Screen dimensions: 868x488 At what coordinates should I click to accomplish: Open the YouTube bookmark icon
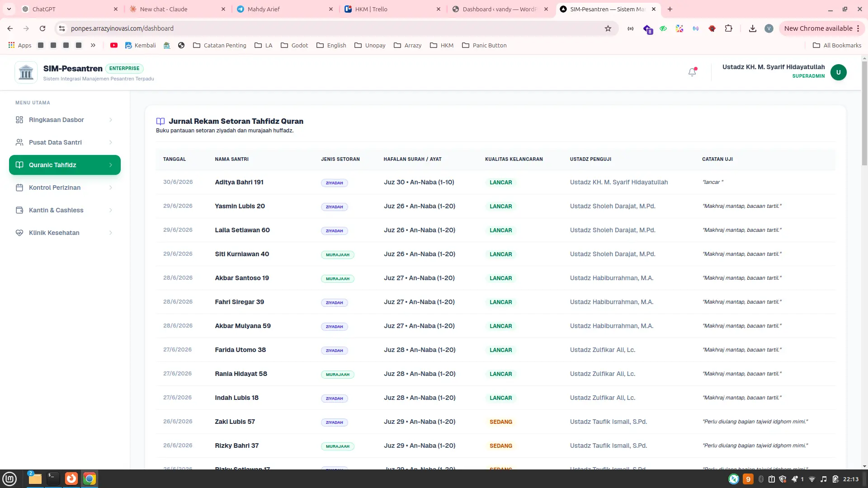pyautogui.click(x=114, y=45)
